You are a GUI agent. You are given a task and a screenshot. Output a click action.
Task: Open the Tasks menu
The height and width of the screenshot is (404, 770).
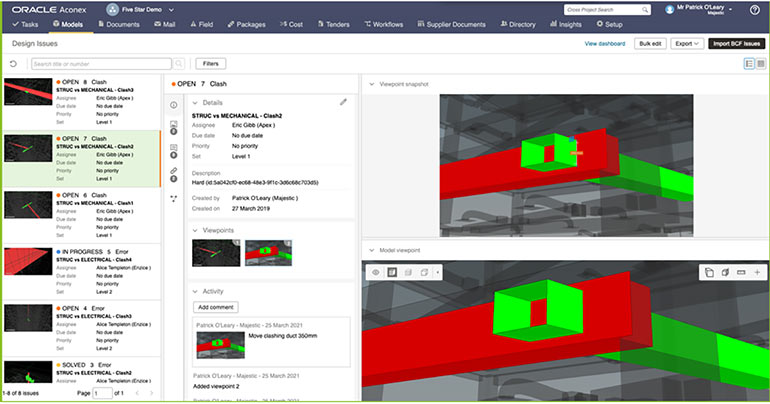[x=25, y=24]
